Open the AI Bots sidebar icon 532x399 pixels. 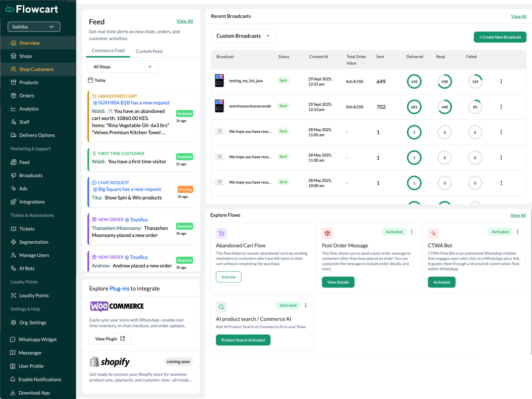tap(13, 268)
